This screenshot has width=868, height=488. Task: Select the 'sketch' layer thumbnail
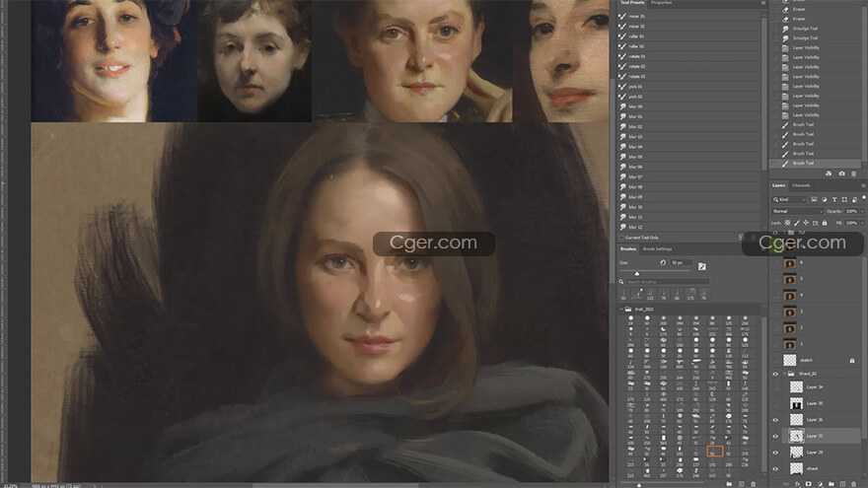pyautogui.click(x=789, y=360)
